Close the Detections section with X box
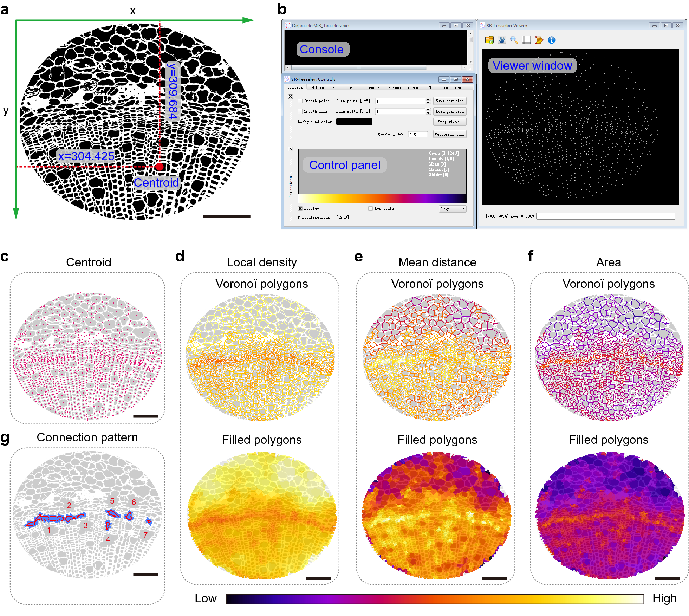 click(291, 149)
